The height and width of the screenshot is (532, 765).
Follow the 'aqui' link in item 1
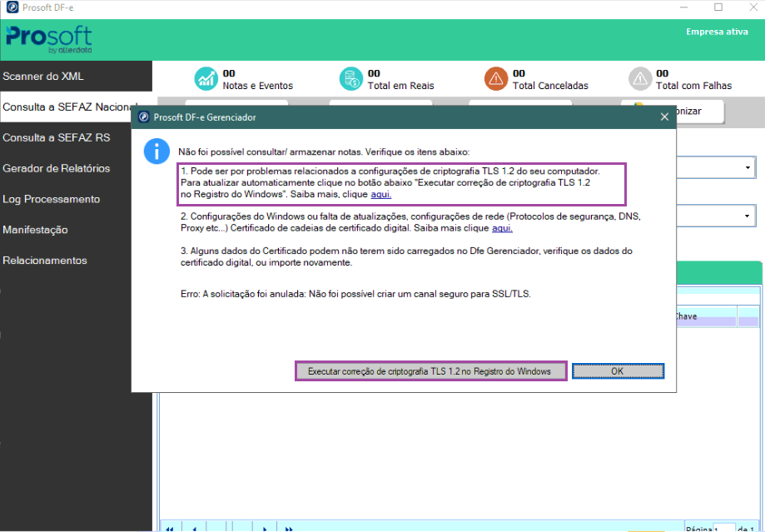(x=381, y=194)
